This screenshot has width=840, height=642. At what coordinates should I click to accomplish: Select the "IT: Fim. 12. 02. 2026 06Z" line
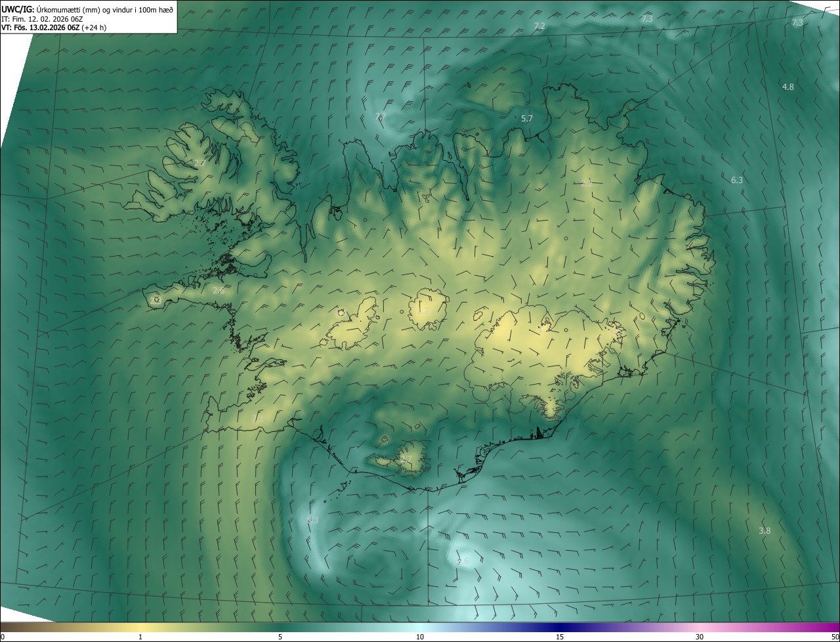point(42,18)
